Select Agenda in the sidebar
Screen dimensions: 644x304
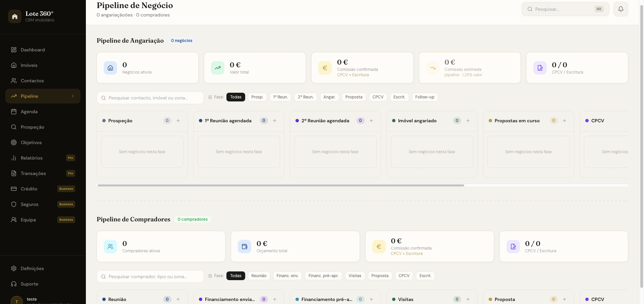43,112
